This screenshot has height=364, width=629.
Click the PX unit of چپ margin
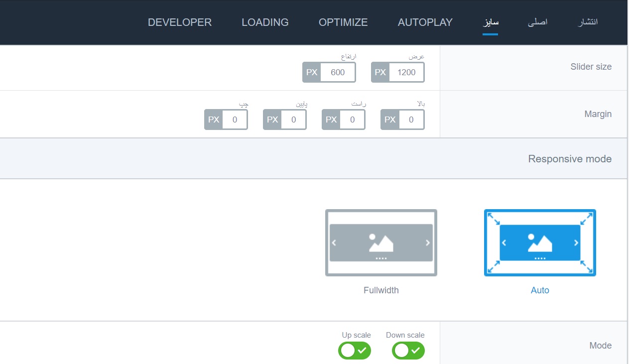tap(214, 120)
